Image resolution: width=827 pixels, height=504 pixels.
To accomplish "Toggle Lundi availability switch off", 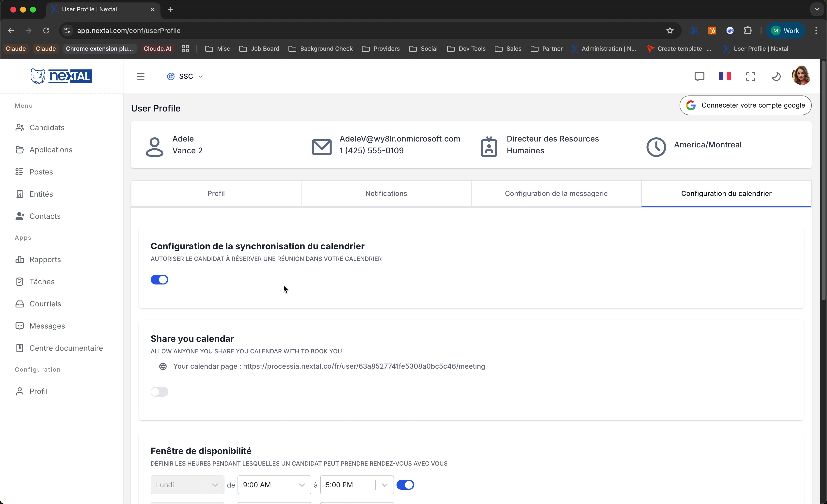I will tap(405, 485).
